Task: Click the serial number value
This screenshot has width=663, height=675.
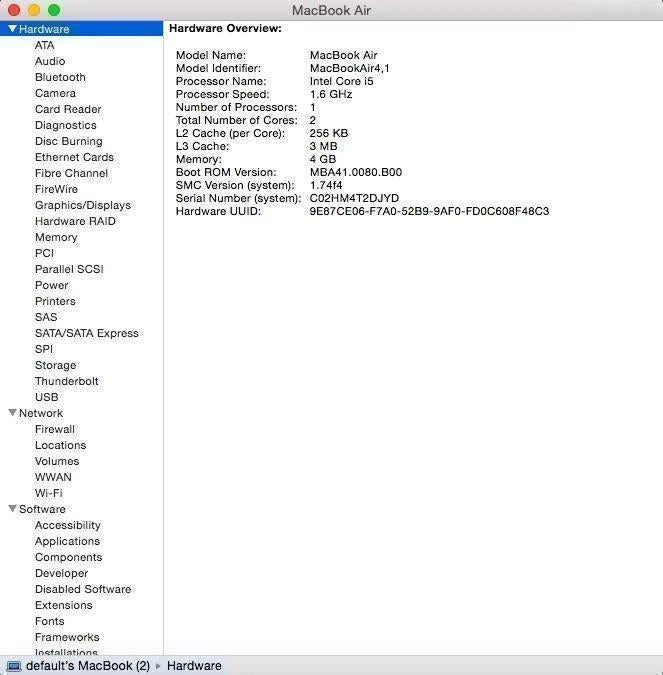Action: tap(354, 198)
